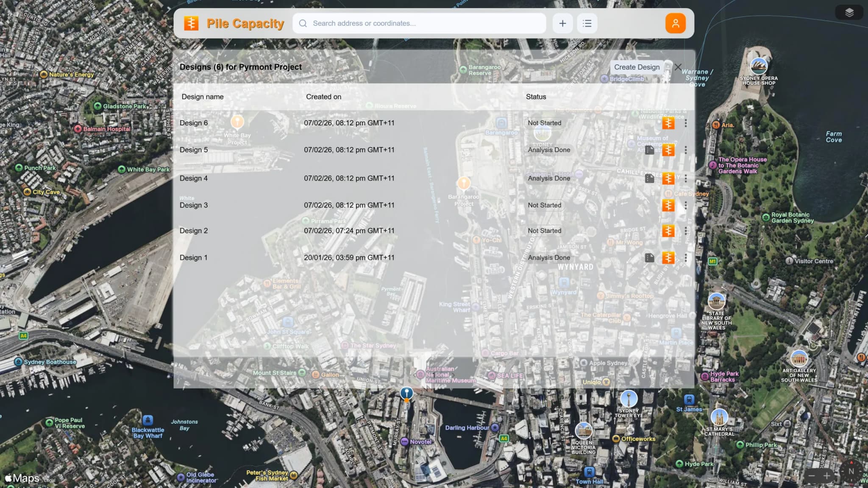Click the Design 6 row name
The width and height of the screenshot is (868, 488).
[x=194, y=123]
